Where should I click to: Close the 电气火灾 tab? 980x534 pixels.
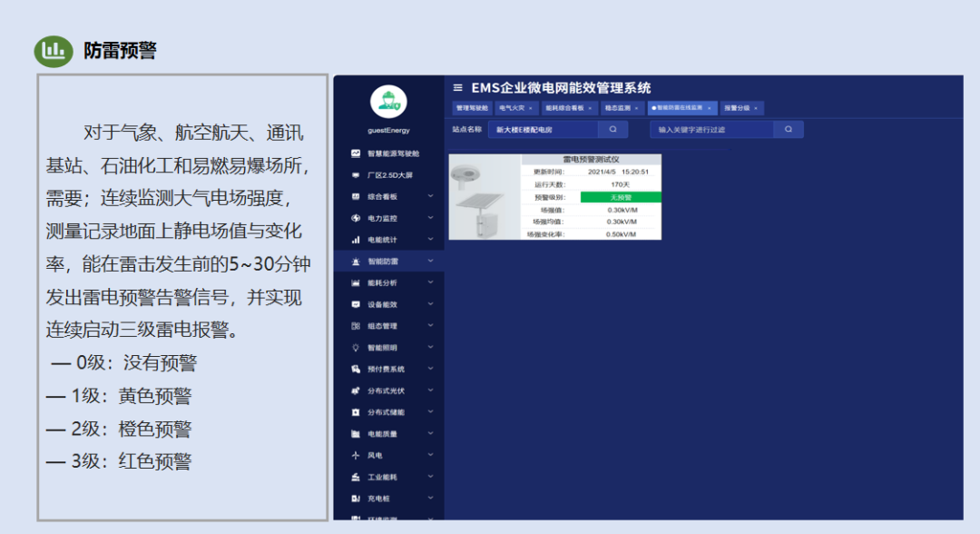(531, 108)
